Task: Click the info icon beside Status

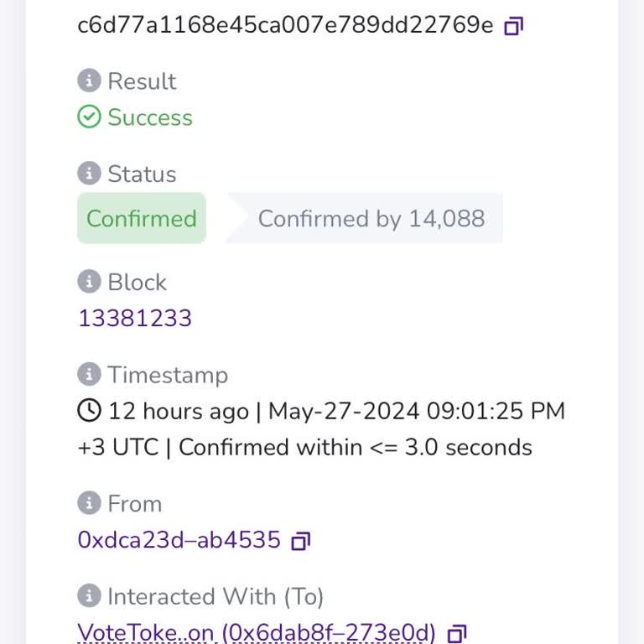Action: pyautogui.click(x=89, y=174)
